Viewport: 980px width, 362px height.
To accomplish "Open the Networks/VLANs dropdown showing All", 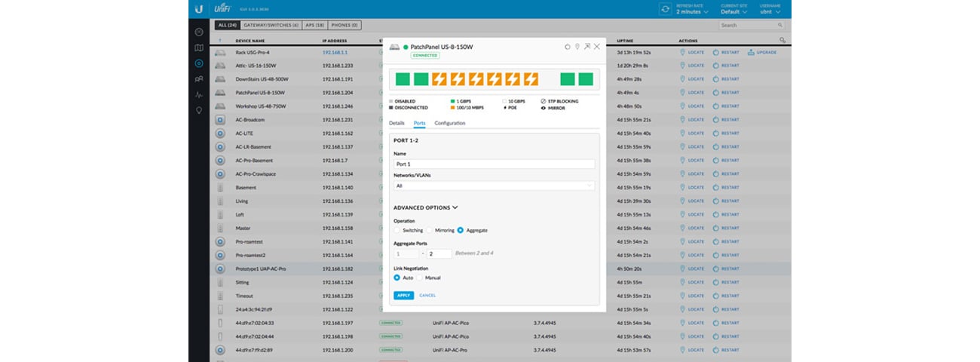I will tap(495, 185).
